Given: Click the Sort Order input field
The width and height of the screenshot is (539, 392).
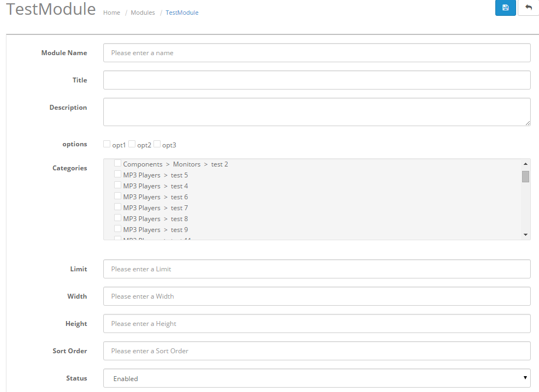Looking at the screenshot, I should (x=317, y=351).
